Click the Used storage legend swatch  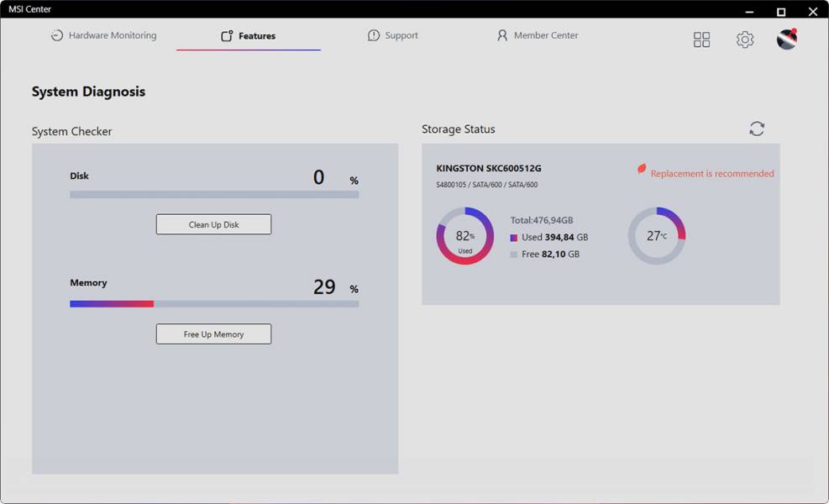(514, 238)
